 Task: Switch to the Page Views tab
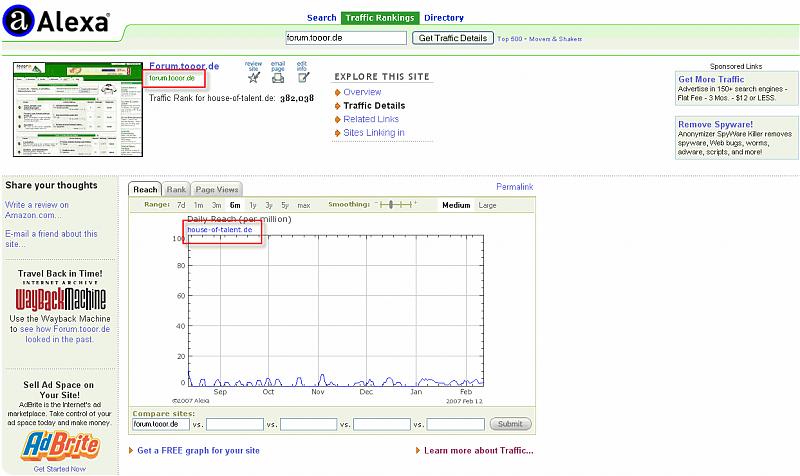click(217, 189)
